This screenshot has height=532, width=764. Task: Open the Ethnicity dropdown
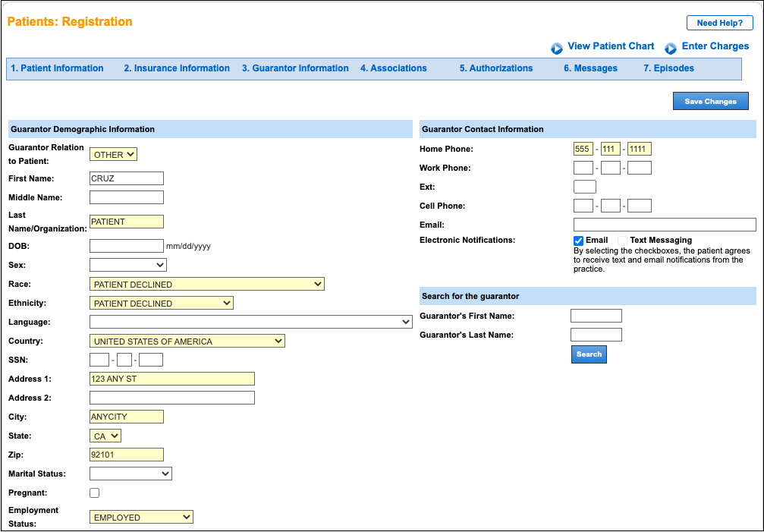click(161, 302)
